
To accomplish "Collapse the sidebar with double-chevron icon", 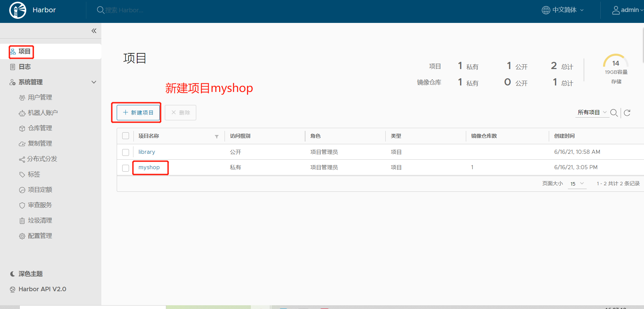I will point(94,31).
